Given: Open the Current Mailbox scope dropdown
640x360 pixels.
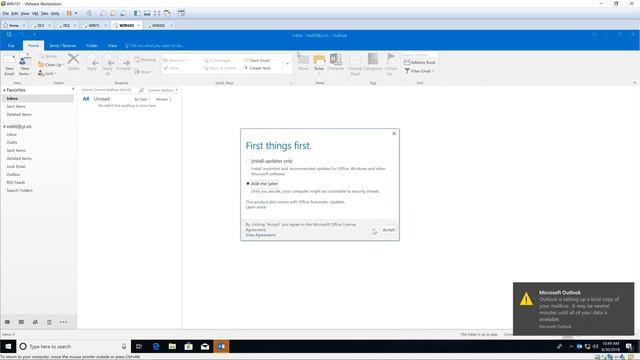Looking at the screenshot, I should tap(162, 90).
